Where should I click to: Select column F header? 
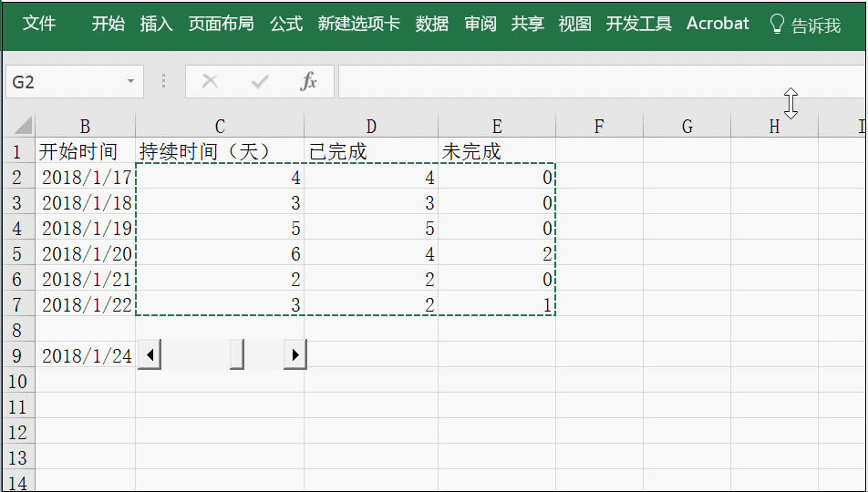600,126
